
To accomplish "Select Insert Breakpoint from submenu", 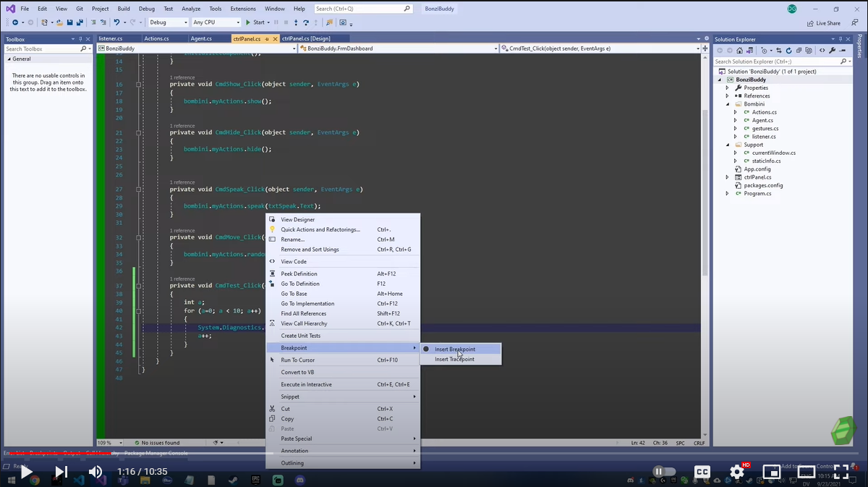I will (x=460, y=349).
